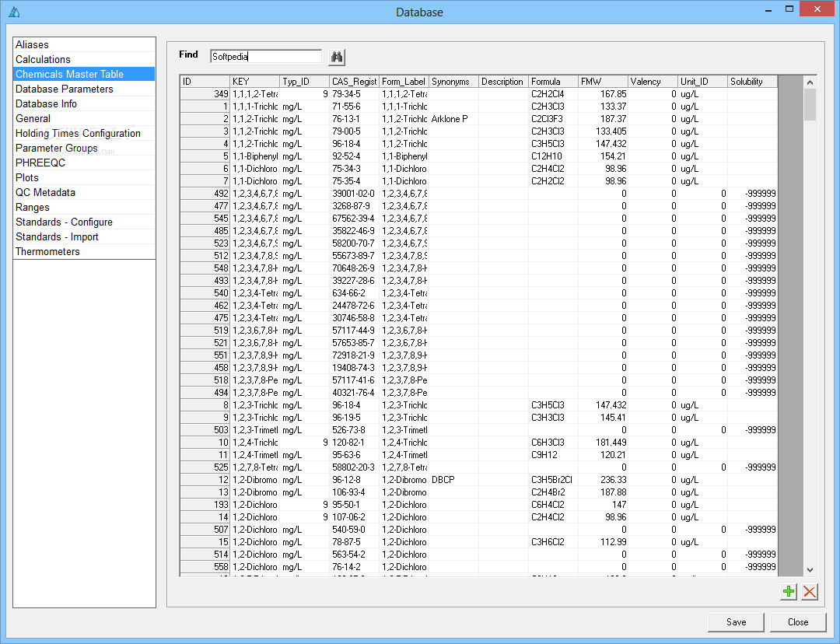Screen dimensions: 840x644
Task: Click FMW cell '154.21'
Action: pyautogui.click(x=604, y=156)
